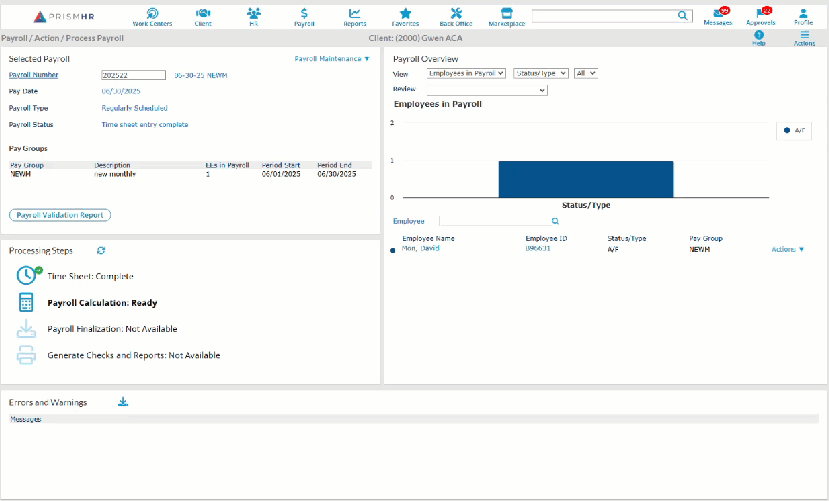Viewport: 829px width, 501px height.
Task: Open the Client navigation icon
Action: [x=203, y=15]
